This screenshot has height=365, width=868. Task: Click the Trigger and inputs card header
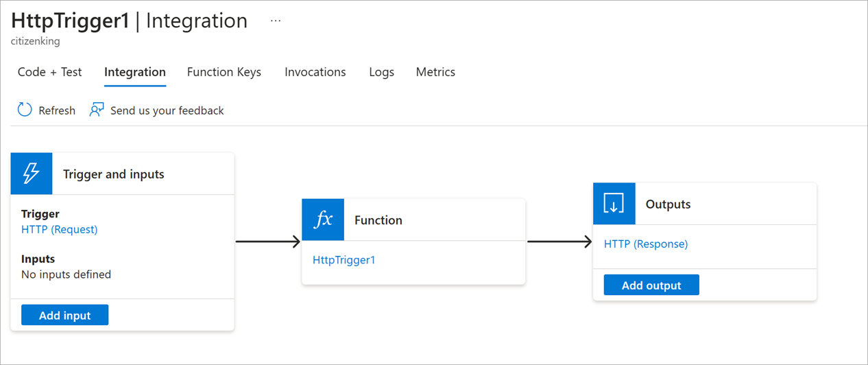(x=114, y=174)
